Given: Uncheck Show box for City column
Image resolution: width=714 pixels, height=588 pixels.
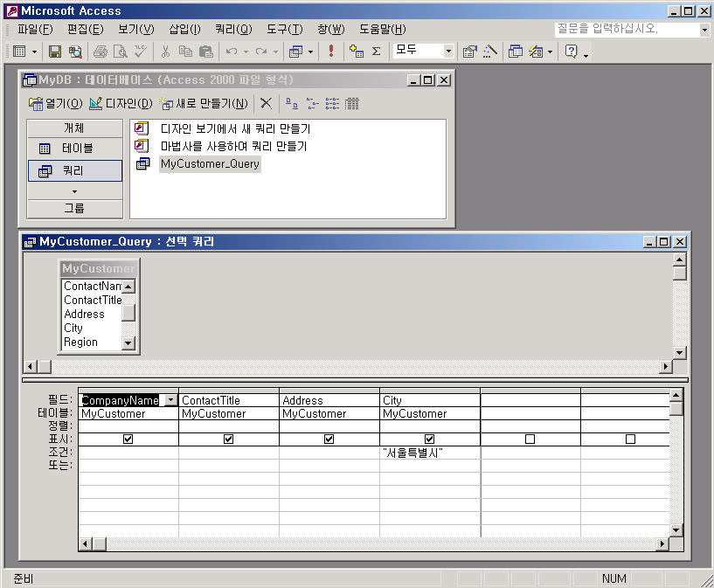Looking at the screenshot, I should 429,439.
